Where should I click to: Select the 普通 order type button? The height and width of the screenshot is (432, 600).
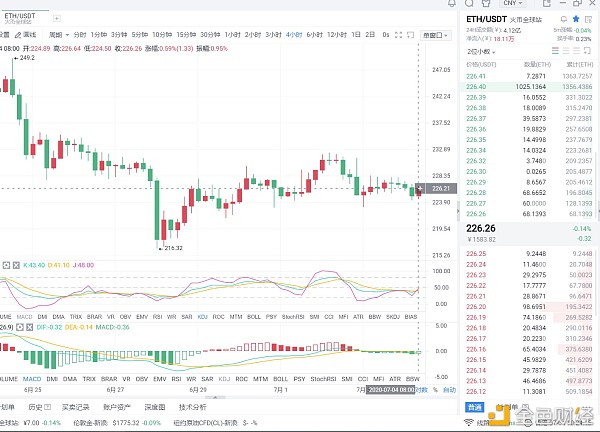coord(475,407)
